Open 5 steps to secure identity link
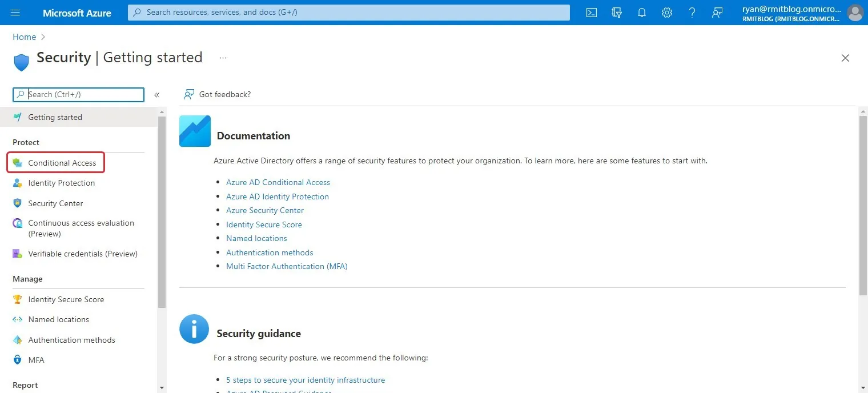The height and width of the screenshot is (393, 868). pyautogui.click(x=306, y=380)
